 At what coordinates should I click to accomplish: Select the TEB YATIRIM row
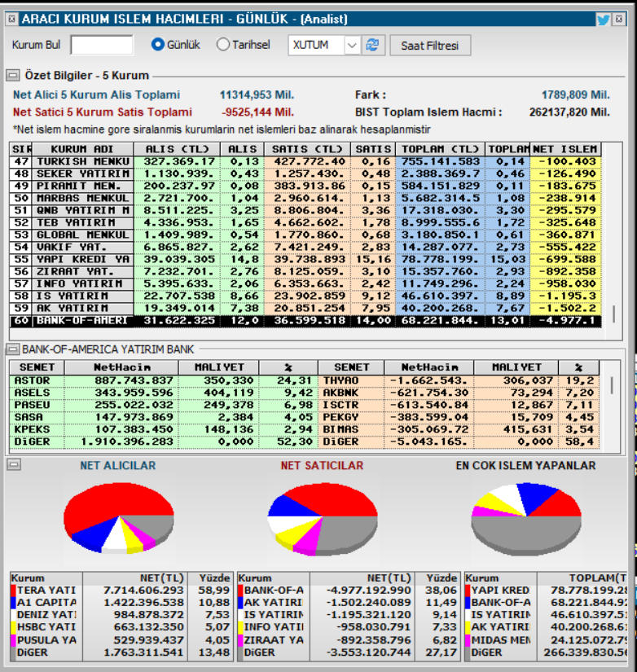click(305, 223)
